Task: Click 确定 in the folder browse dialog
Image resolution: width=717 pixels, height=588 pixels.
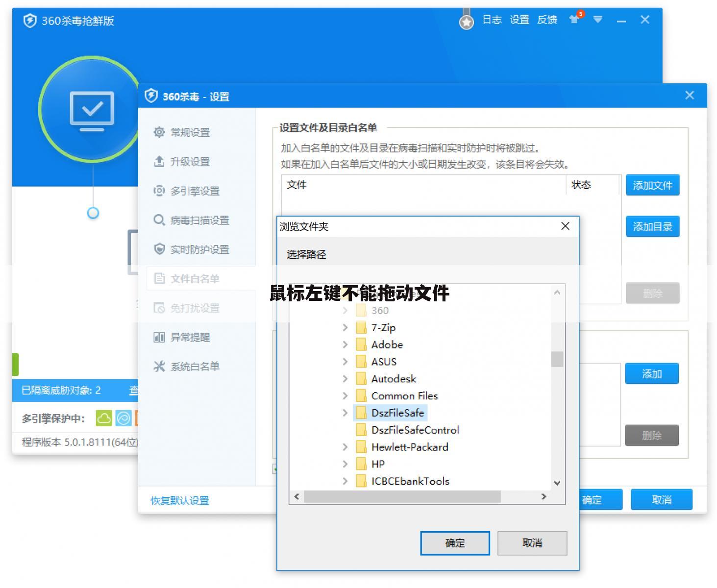Action: tap(455, 543)
